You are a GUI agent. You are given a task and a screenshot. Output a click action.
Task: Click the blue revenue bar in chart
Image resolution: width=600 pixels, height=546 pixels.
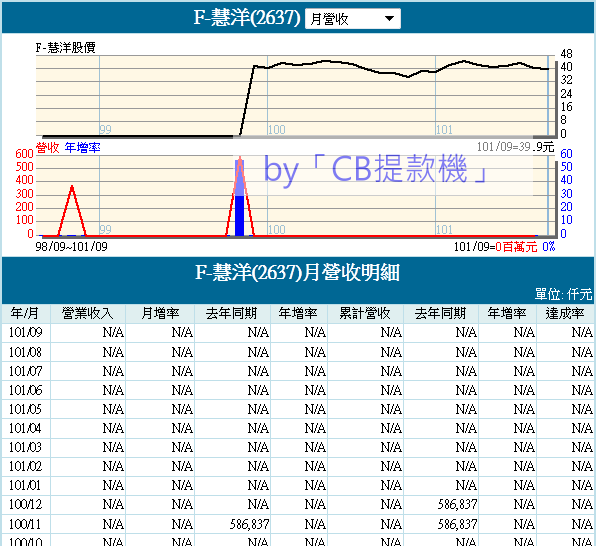click(x=239, y=198)
